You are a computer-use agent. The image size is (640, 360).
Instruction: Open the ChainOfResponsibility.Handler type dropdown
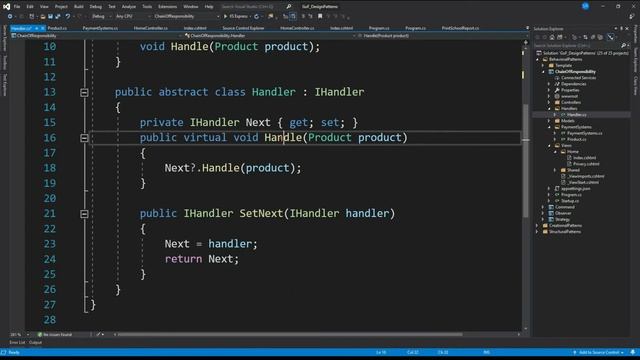269,36
